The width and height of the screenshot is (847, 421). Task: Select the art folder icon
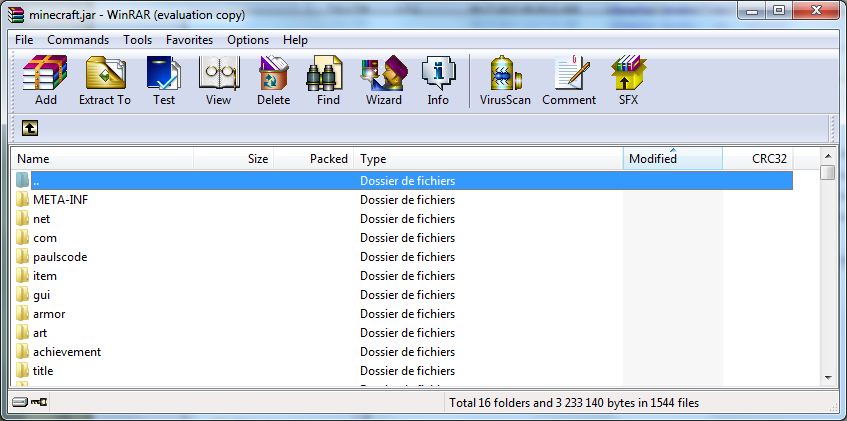(x=22, y=333)
